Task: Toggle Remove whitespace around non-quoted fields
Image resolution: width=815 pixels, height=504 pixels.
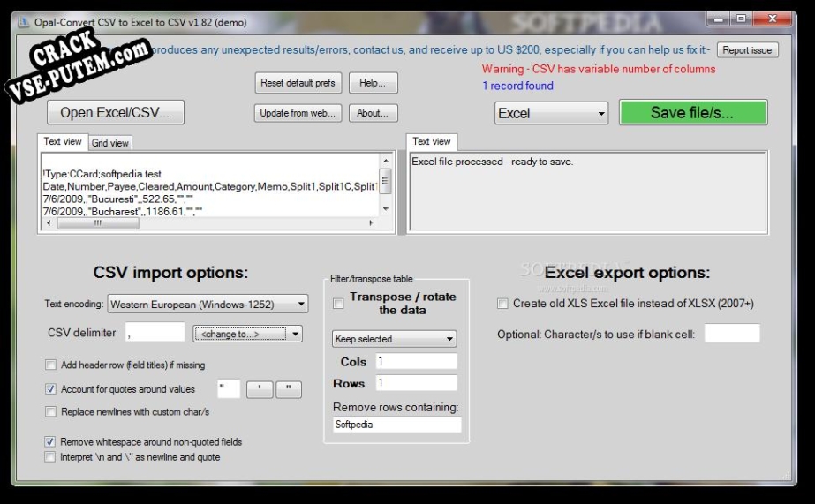Action: (x=50, y=441)
